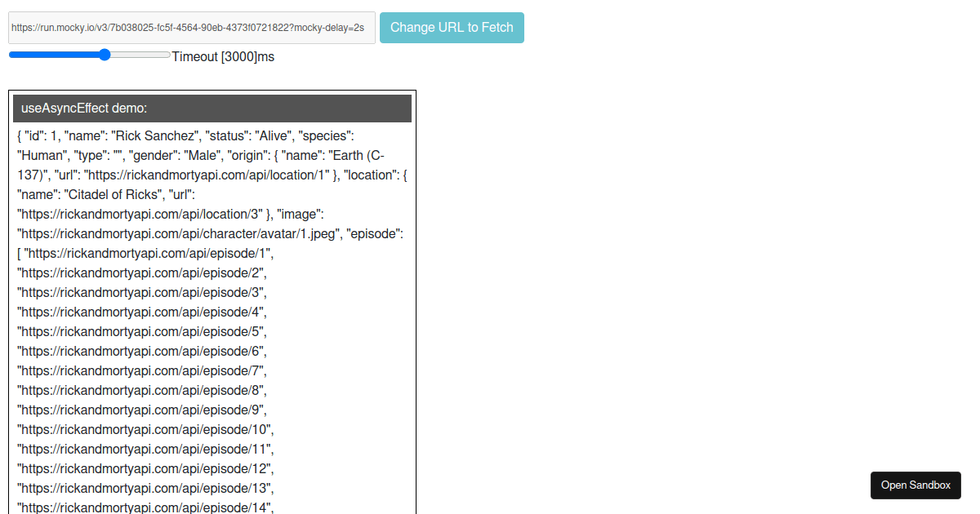Screen dimensions: 980x514
Task: Click the episode/7 URL line
Action: 142,370
